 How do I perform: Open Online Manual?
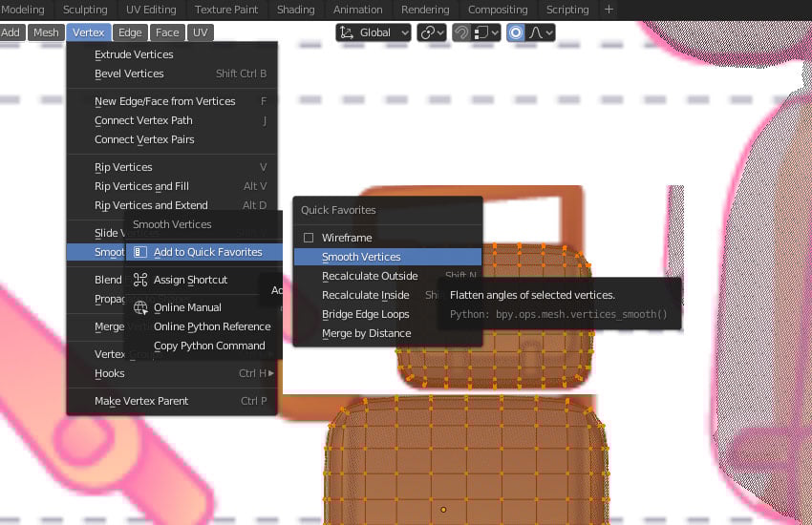(x=203, y=307)
